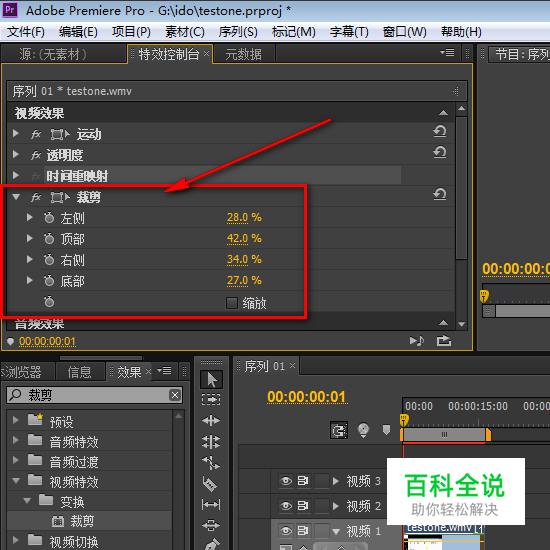Toggle the 缩放 zoom checkbox
The image size is (550, 550).
pos(232,303)
